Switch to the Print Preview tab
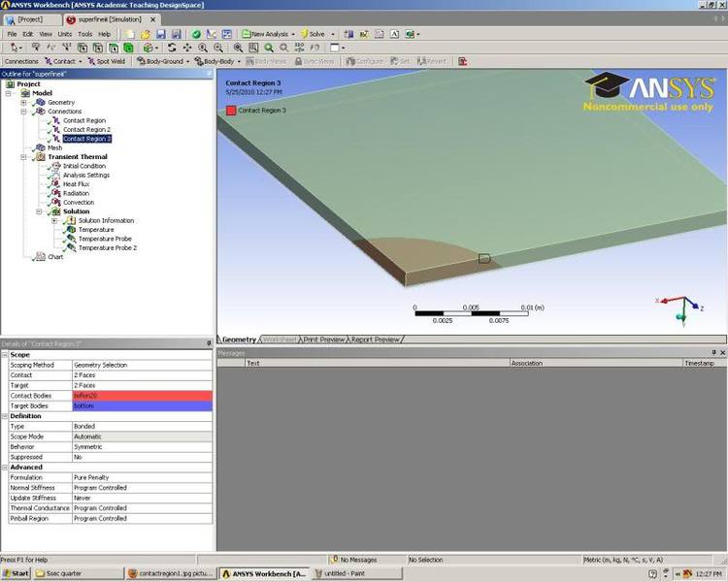Image resolution: width=728 pixels, height=582 pixels. [x=324, y=339]
